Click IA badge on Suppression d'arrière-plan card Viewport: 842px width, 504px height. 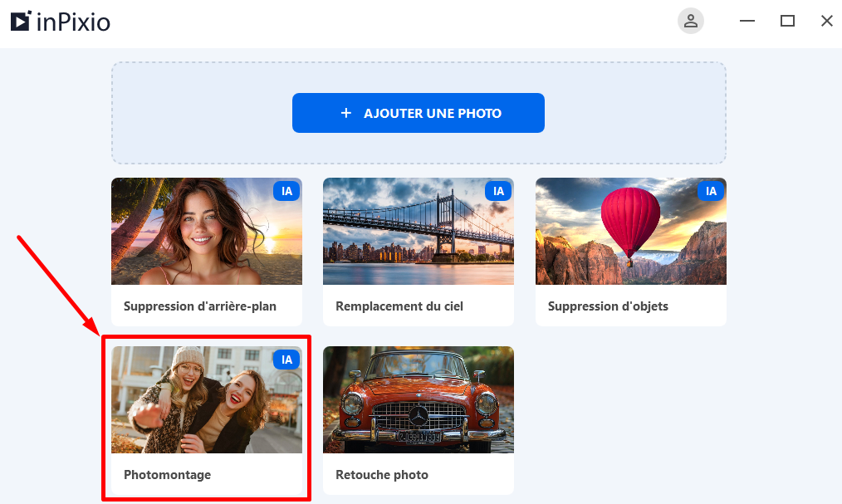tap(286, 191)
